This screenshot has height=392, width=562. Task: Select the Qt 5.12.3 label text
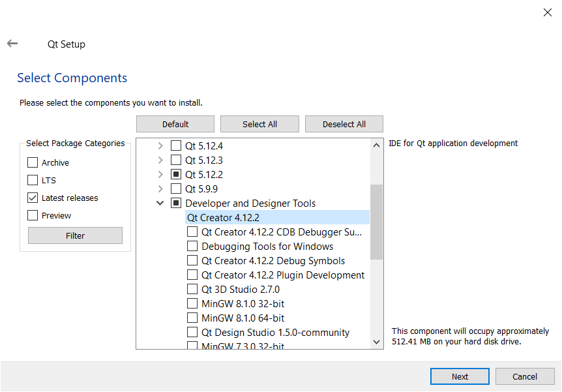pyautogui.click(x=204, y=160)
